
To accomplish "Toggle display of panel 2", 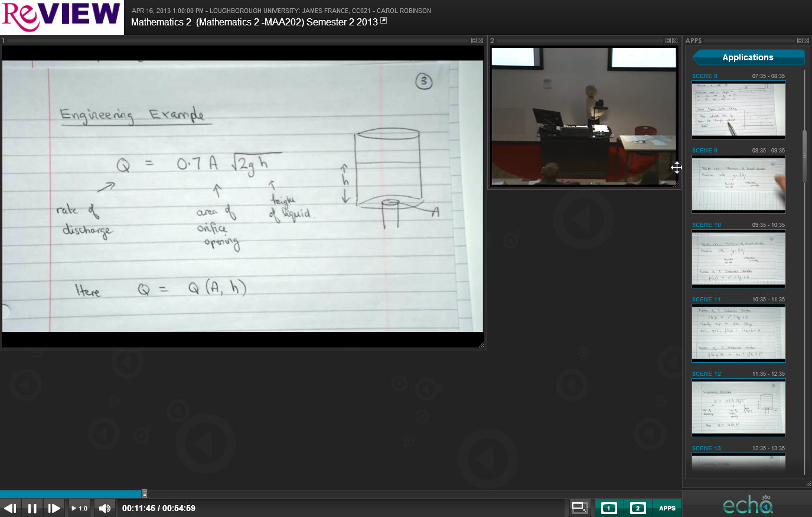I will pos(638,508).
